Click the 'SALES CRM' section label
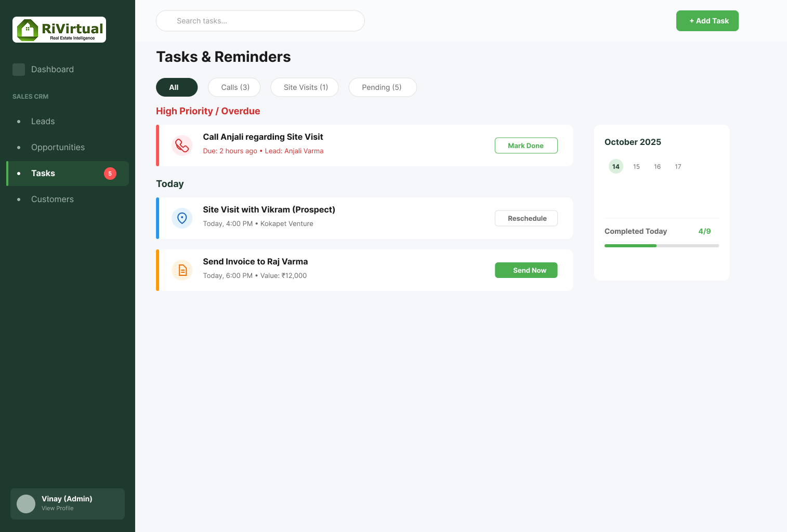787x532 pixels. coord(30,97)
